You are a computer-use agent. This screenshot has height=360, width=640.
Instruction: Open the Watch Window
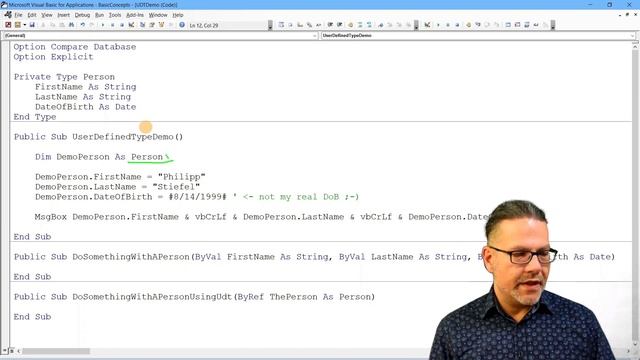tap(527, 25)
